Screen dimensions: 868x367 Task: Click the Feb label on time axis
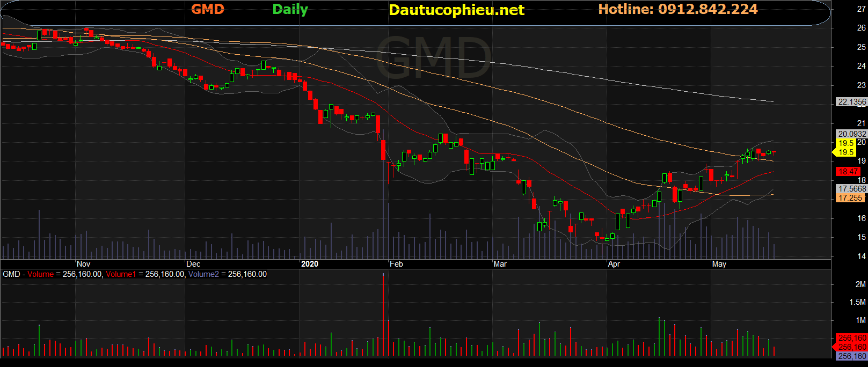396,264
